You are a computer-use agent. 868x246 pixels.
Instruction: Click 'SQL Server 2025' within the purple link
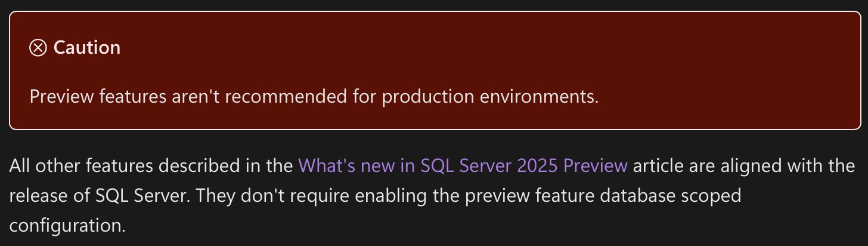[x=490, y=165]
